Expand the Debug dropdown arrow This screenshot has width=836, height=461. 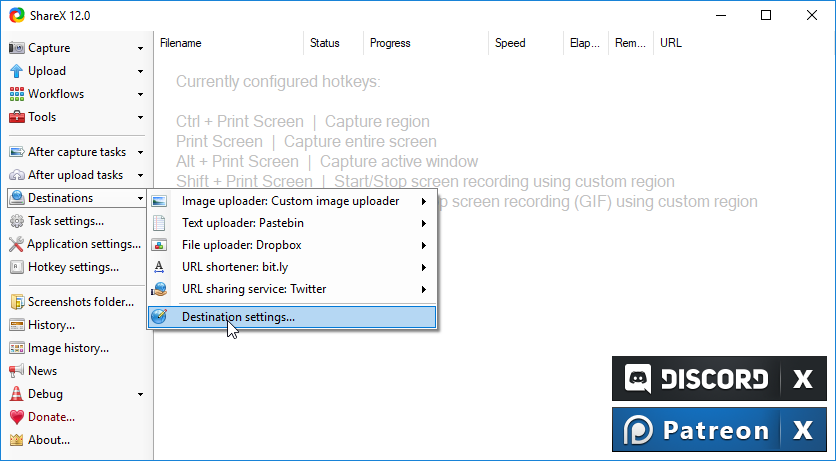(140, 394)
